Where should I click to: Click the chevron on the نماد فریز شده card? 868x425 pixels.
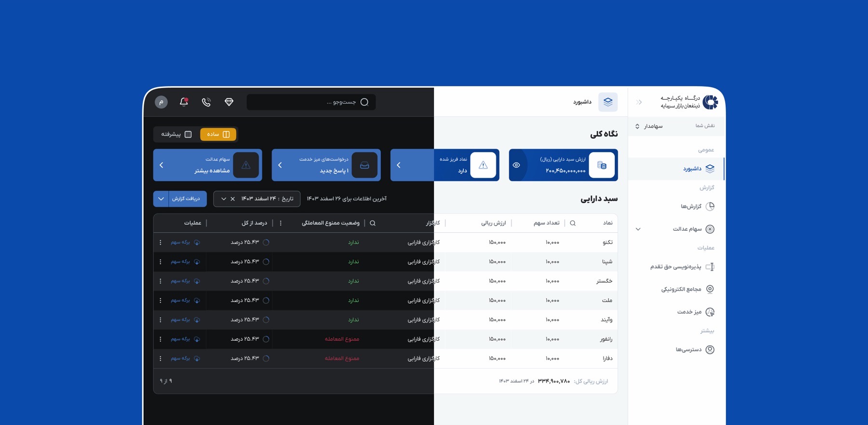(x=399, y=165)
